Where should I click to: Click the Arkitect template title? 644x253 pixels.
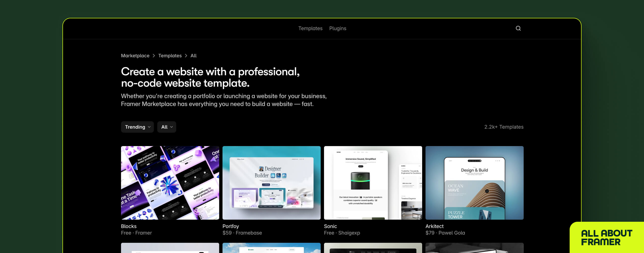[x=435, y=226]
